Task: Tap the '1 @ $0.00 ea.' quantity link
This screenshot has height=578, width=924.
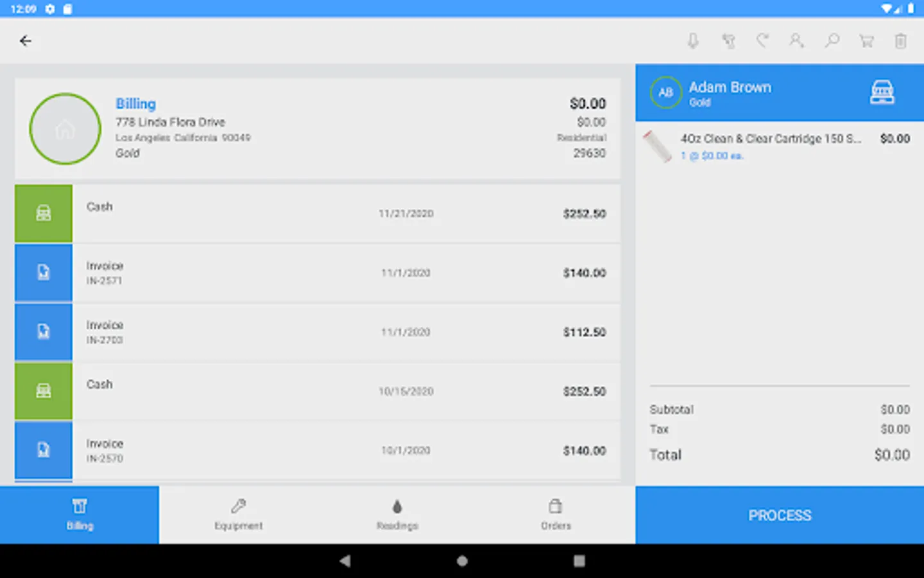Action: click(712, 156)
